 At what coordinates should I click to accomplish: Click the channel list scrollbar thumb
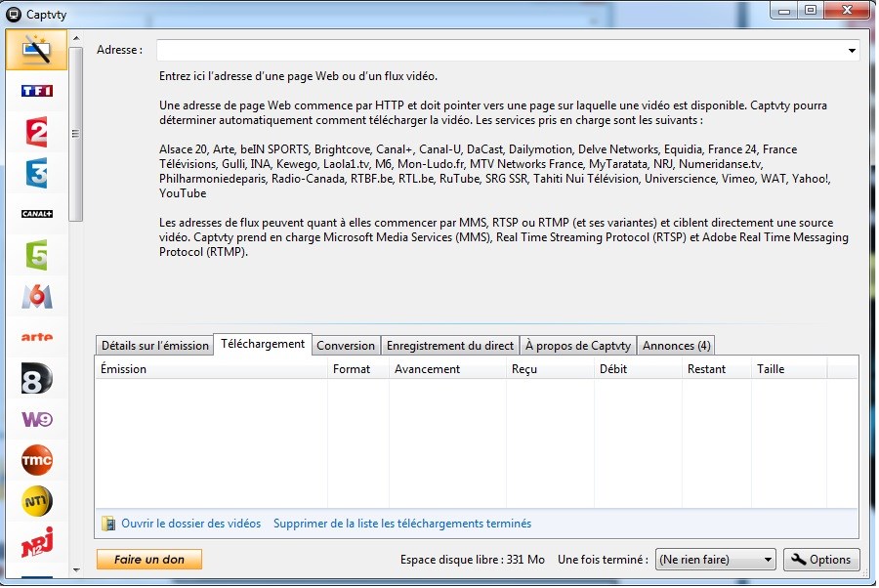76,134
